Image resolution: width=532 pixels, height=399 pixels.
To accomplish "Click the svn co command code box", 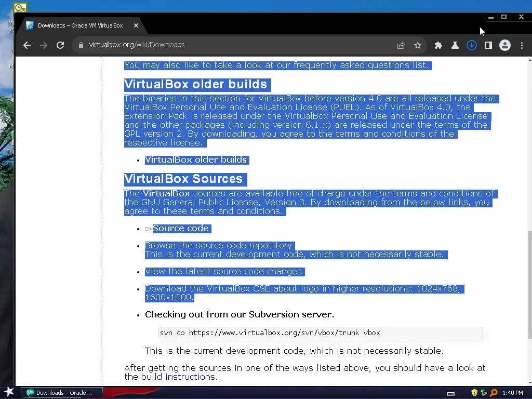I will click(320, 333).
